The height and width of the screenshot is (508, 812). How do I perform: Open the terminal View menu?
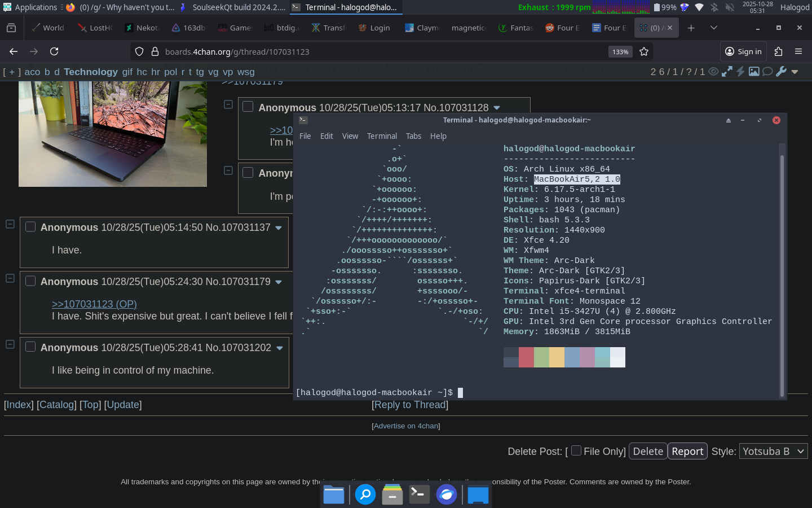point(350,136)
